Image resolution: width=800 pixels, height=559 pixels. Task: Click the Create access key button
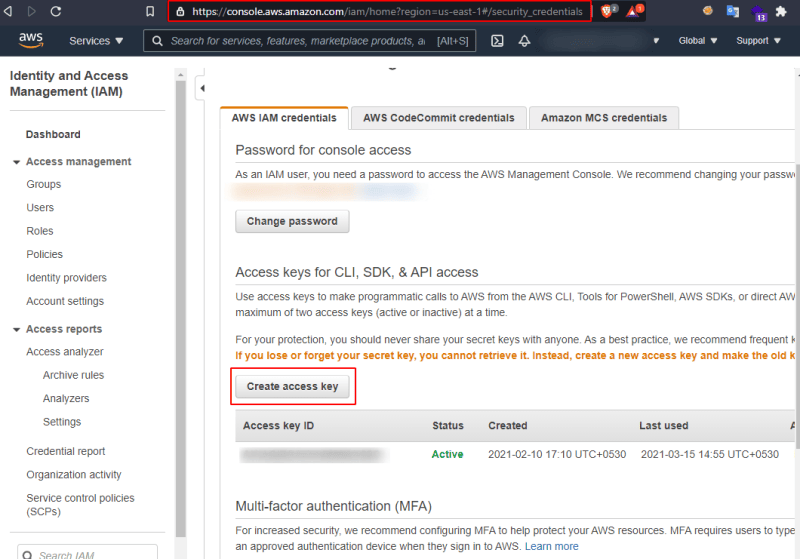tap(292, 387)
